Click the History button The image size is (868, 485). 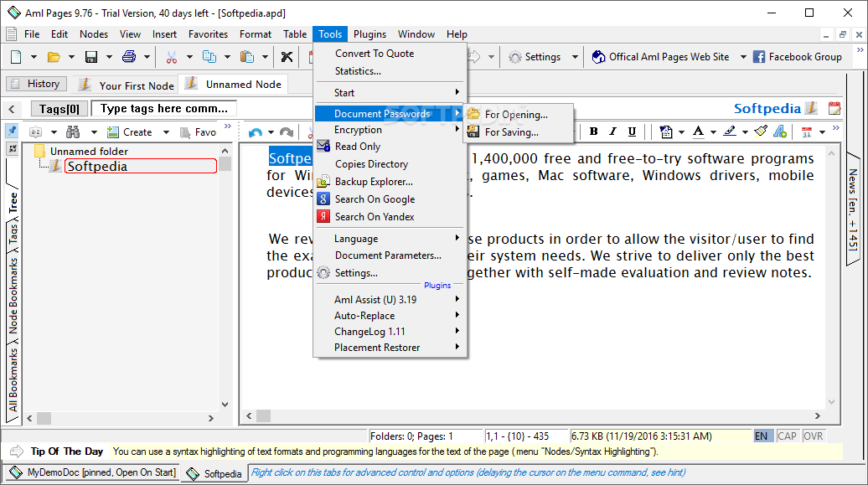[37, 84]
